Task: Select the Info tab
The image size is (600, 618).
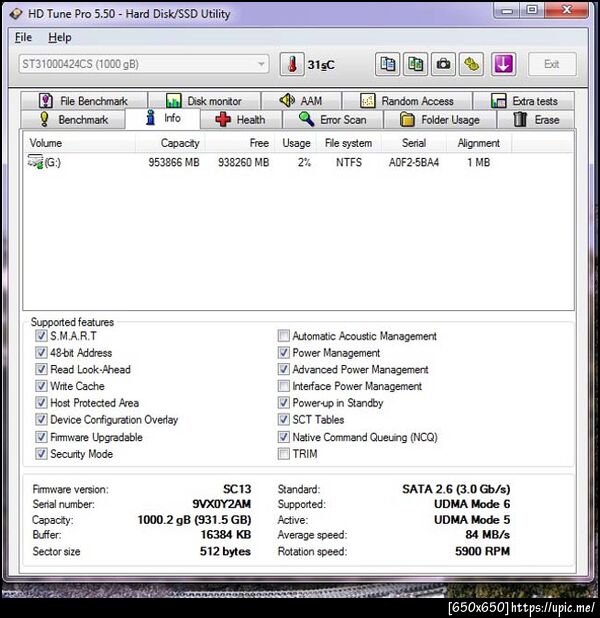Action: point(163,118)
